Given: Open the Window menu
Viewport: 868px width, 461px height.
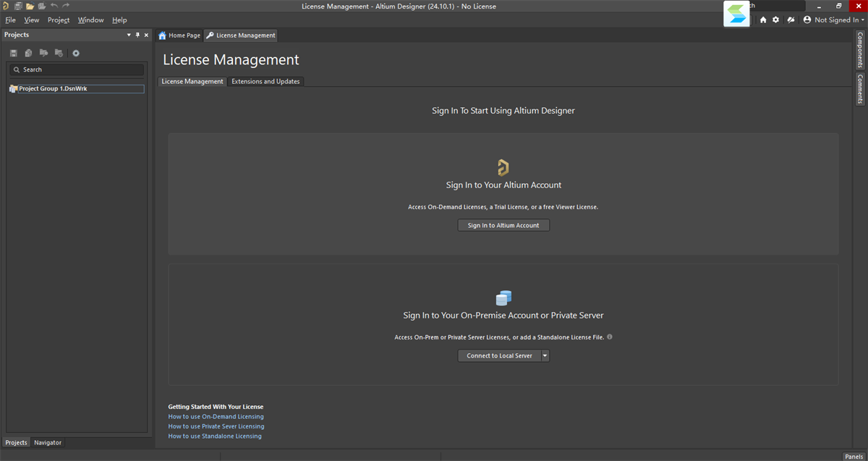Looking at the screenshot, I should click(x=91, y=20).
